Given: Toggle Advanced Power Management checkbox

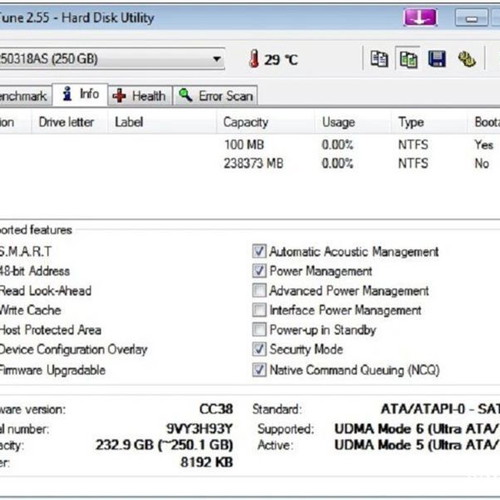Looking at the screenshot, I should (x=259, y=290).
